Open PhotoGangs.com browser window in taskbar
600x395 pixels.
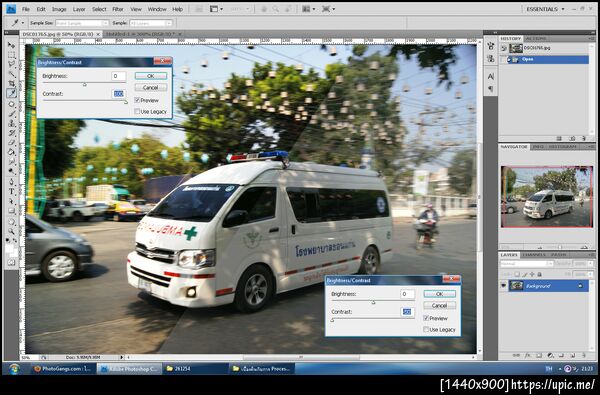point(63,369)
